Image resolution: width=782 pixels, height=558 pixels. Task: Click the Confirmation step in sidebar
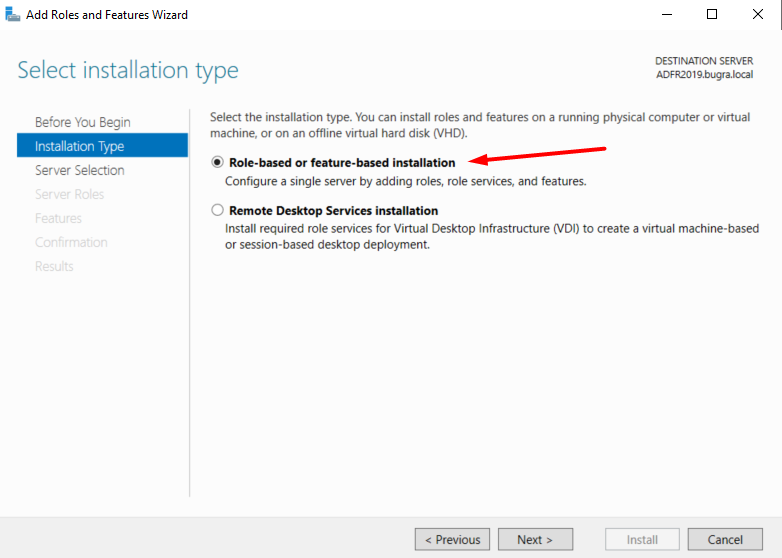point(71,242)
